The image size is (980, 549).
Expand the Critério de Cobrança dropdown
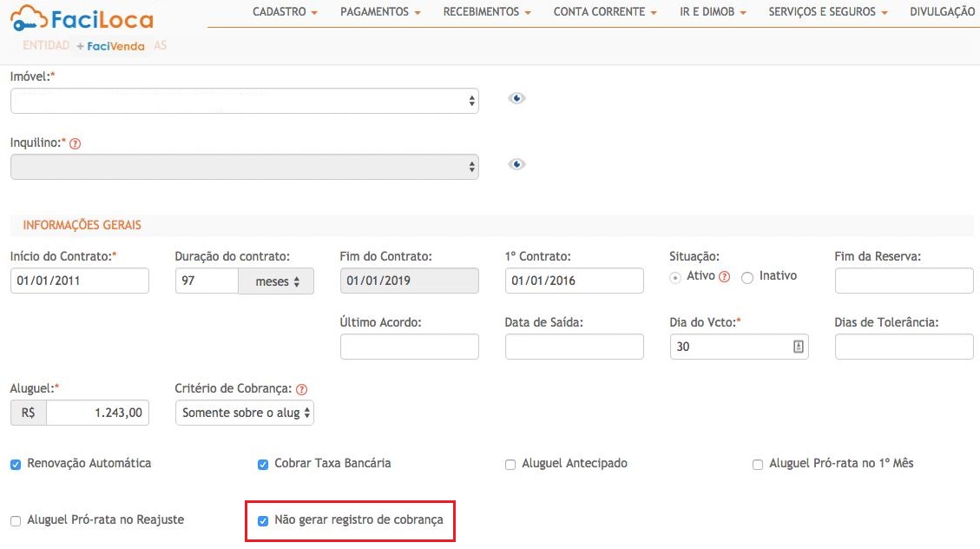tap(244, 413)
